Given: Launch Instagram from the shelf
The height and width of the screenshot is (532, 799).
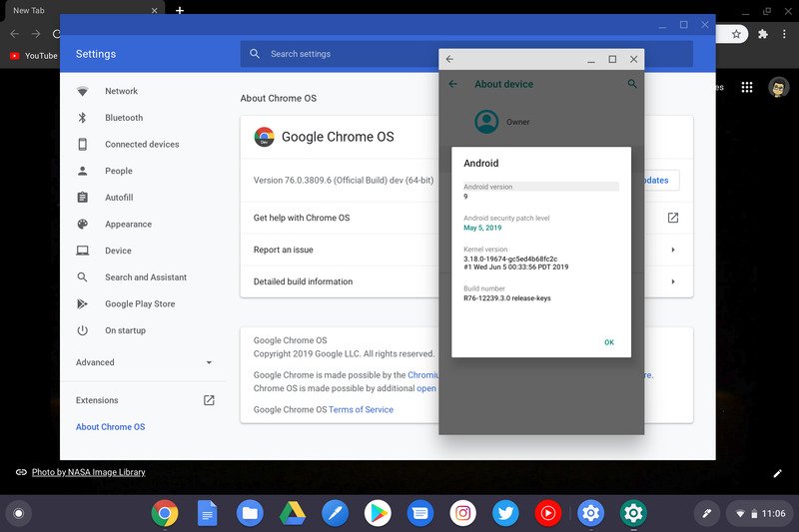Looking at the screenshot, I should coord(462,514).
